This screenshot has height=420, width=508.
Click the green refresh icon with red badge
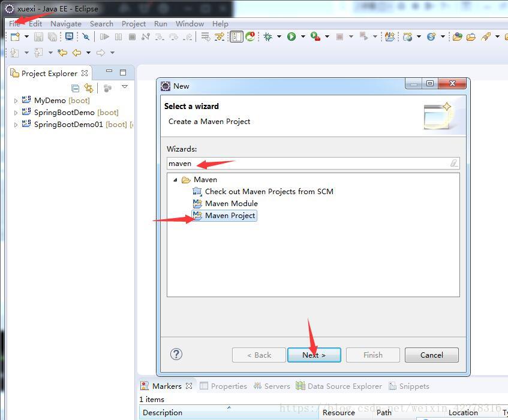pyautogui.click(x=250, y=36)
